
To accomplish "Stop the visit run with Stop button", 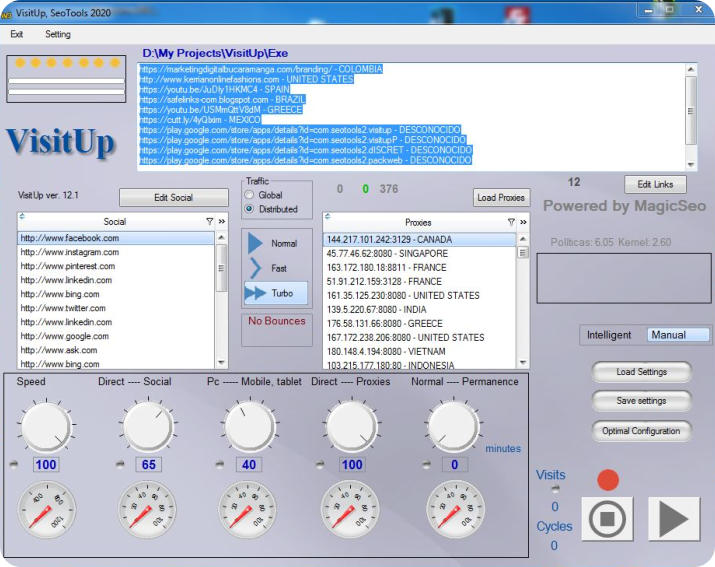I will (607, 519).
